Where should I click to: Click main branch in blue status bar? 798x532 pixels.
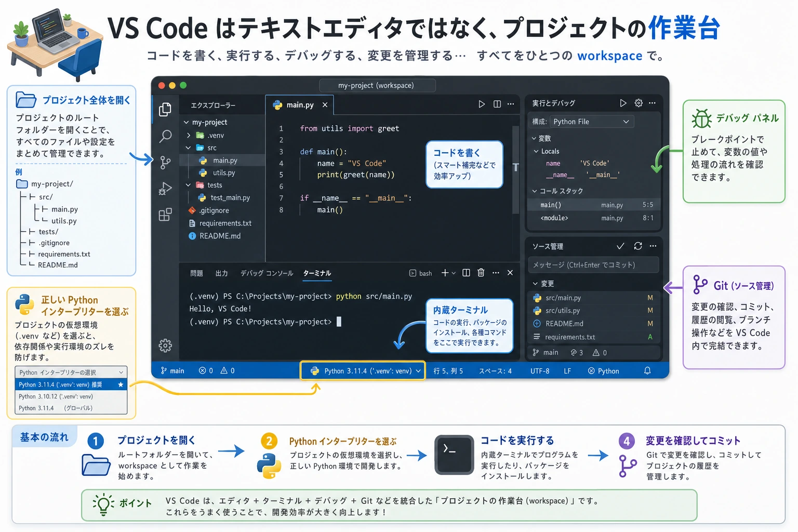[172, 370]
